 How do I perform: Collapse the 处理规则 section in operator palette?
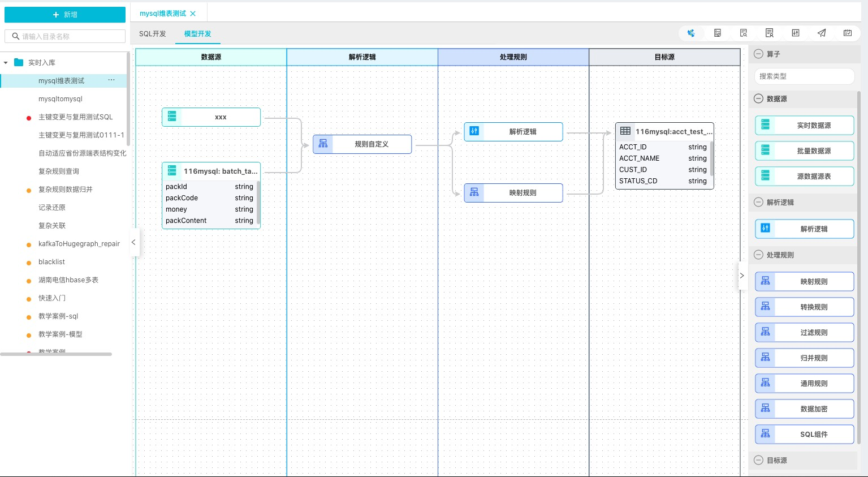pyautogui.click(x=759, y=255)
